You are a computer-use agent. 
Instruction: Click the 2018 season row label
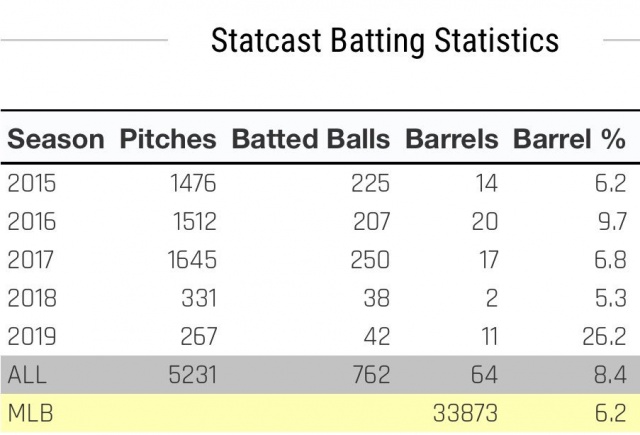tap(32, 298)
